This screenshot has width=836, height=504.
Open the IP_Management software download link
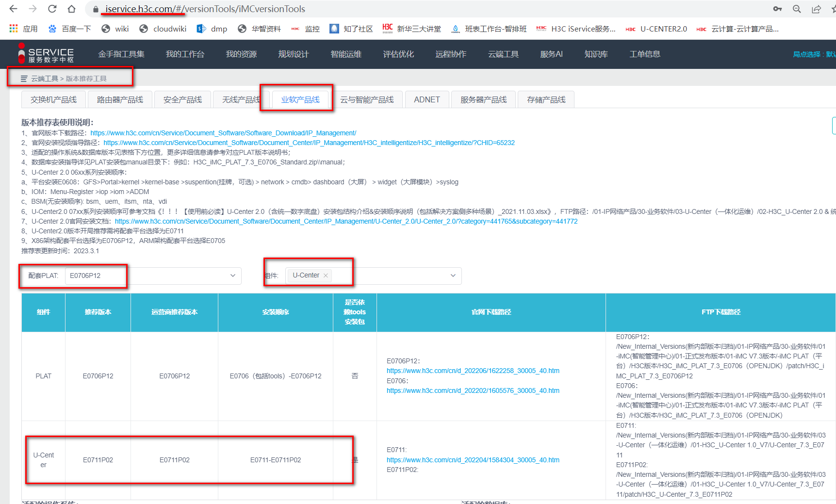click(x=223, y=133)
